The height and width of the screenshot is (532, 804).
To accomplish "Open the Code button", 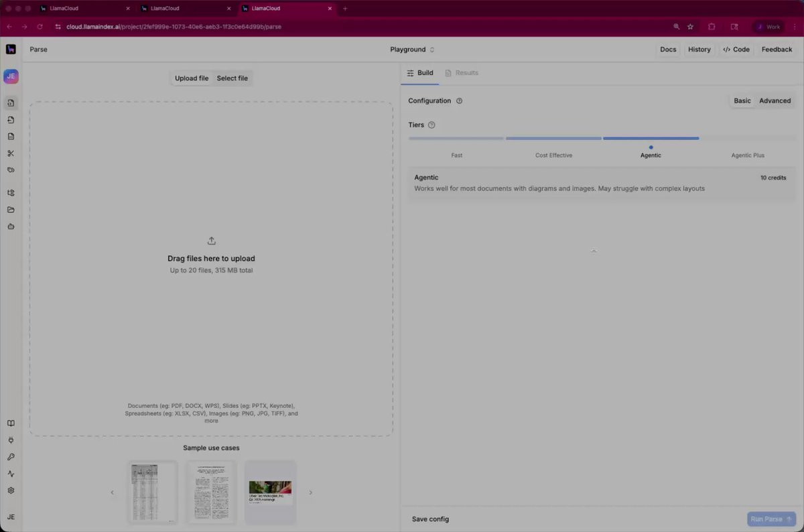I will (736, 50).
